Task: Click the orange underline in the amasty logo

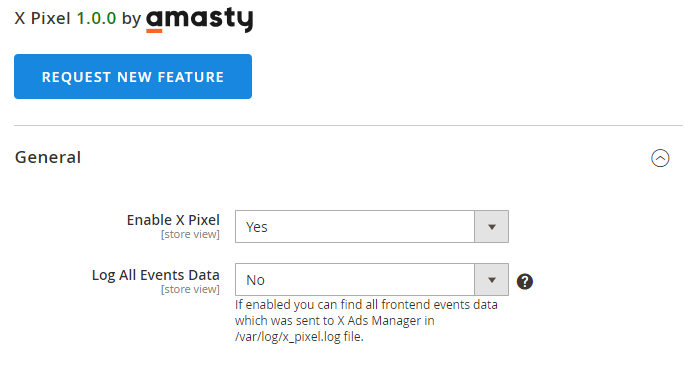Action: (x=154, y=31)
